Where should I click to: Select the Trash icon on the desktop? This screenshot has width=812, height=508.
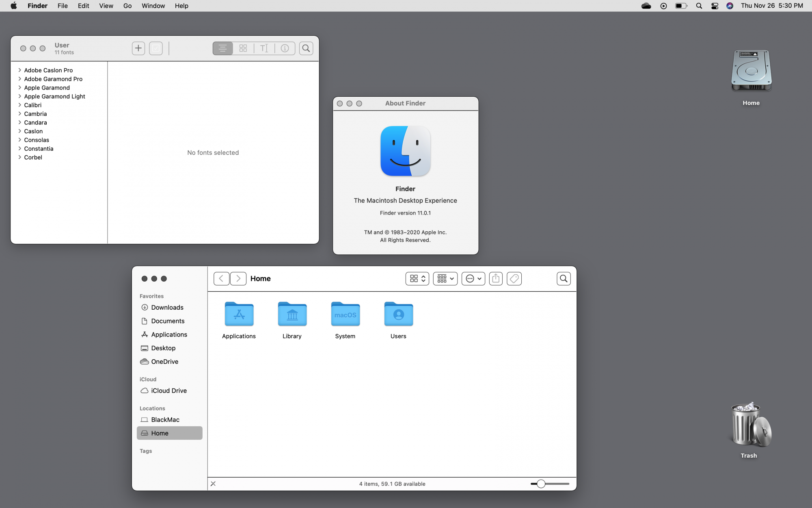(x=751, y=425)
